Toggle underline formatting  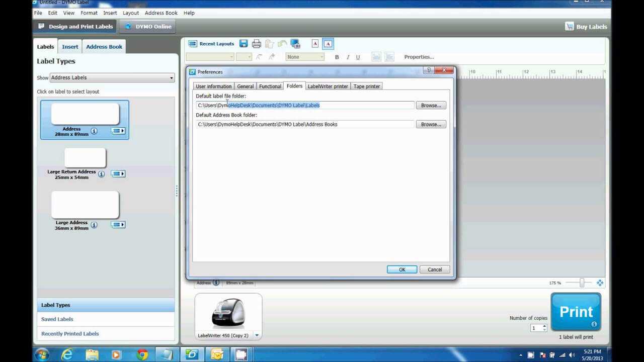point(358,57)
